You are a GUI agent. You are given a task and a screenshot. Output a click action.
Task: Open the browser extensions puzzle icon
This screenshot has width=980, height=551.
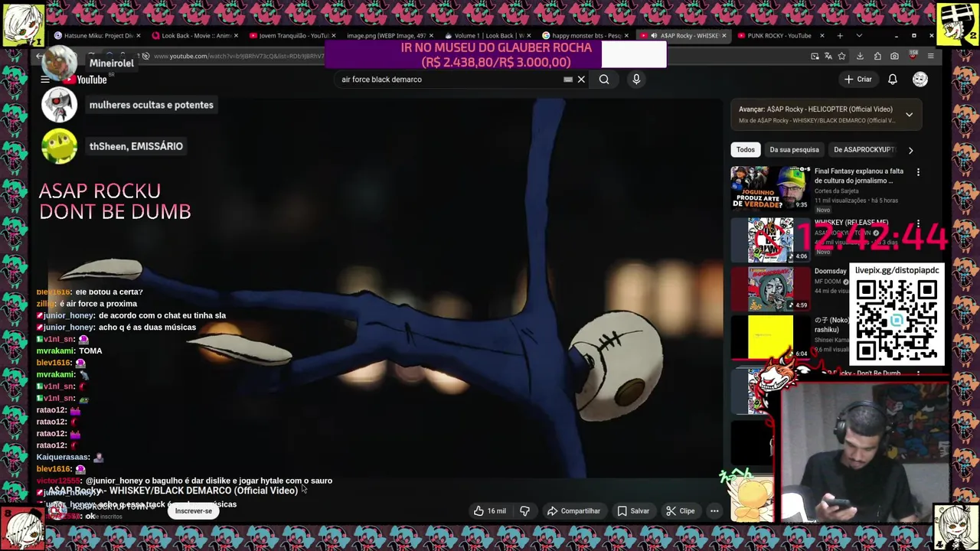pos(877,56)
